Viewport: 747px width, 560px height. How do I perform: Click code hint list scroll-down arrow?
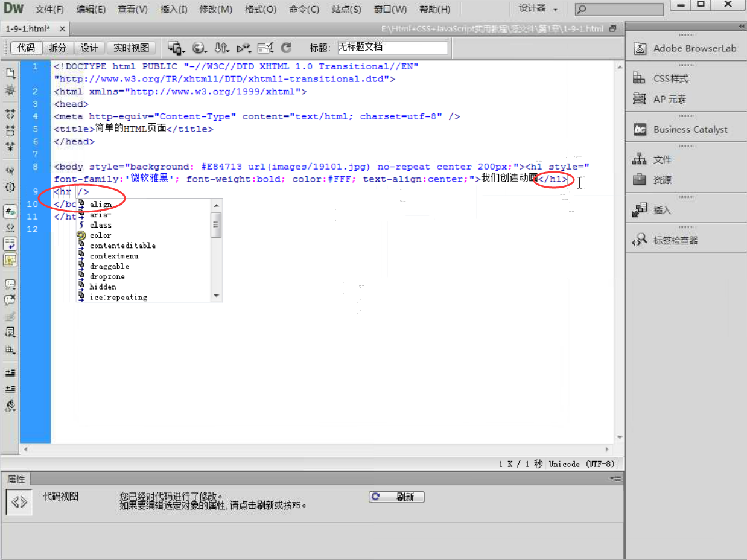pyautogui.click(x=217, y=296)
